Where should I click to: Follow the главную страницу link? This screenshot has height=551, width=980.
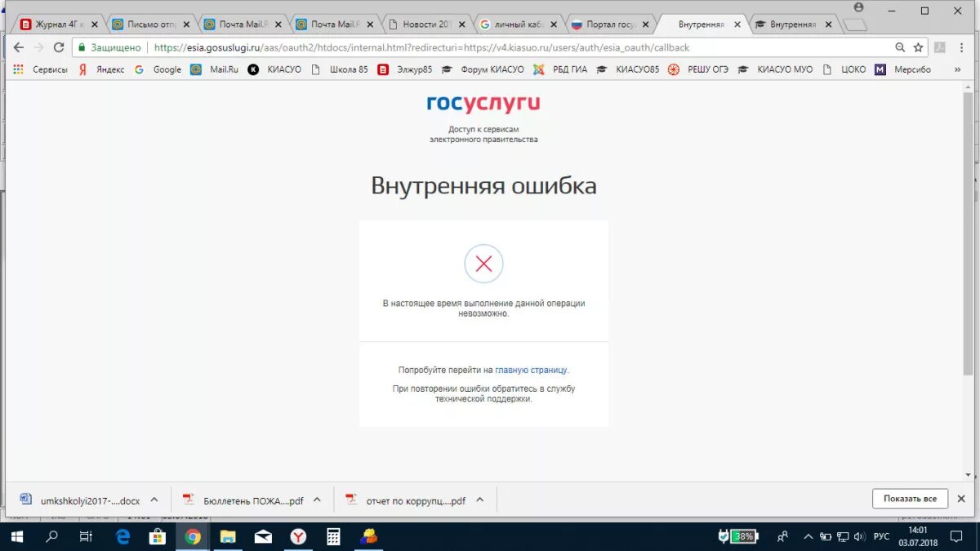[x=531, y=370]
